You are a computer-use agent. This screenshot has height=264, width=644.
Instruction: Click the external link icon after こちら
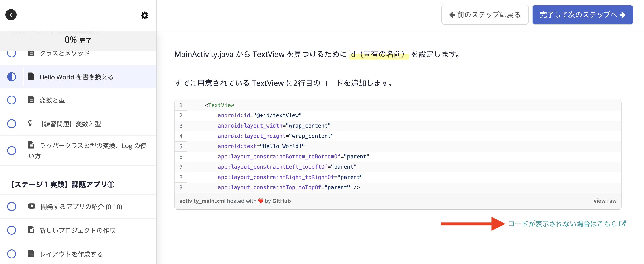pos(623,224)
